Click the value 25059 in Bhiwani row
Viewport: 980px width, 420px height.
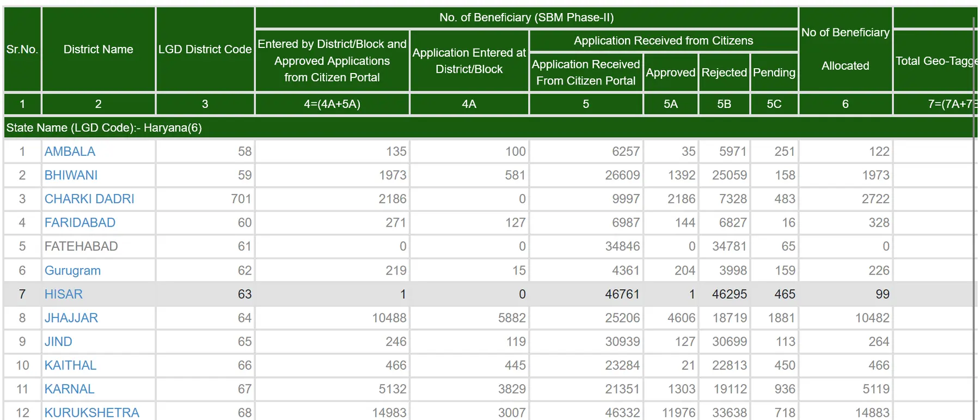click(730, 175)
